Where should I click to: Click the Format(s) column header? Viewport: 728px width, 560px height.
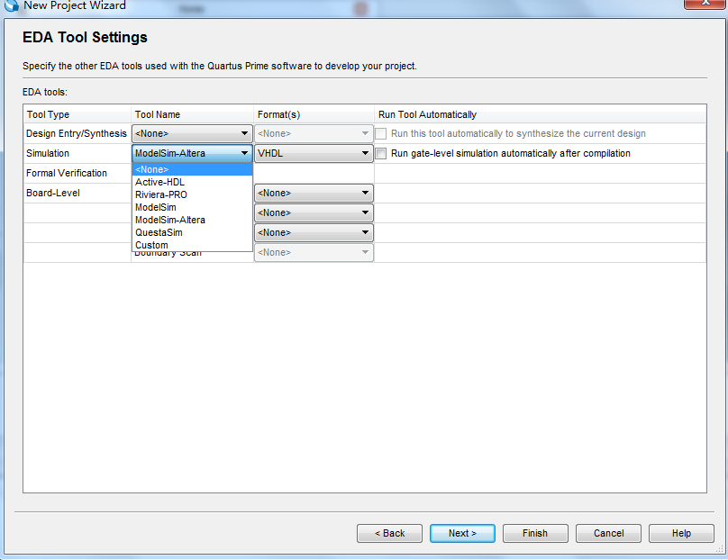[314, 114]
